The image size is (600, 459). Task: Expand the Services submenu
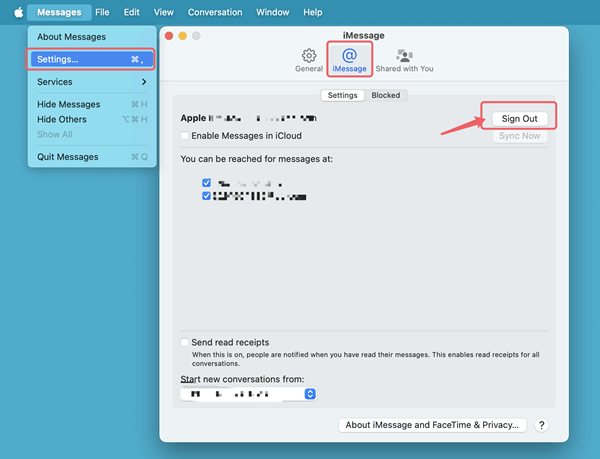(92, 82)
